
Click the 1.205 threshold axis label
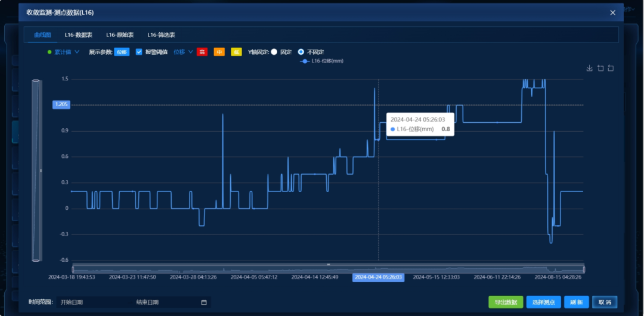point(61,105)
